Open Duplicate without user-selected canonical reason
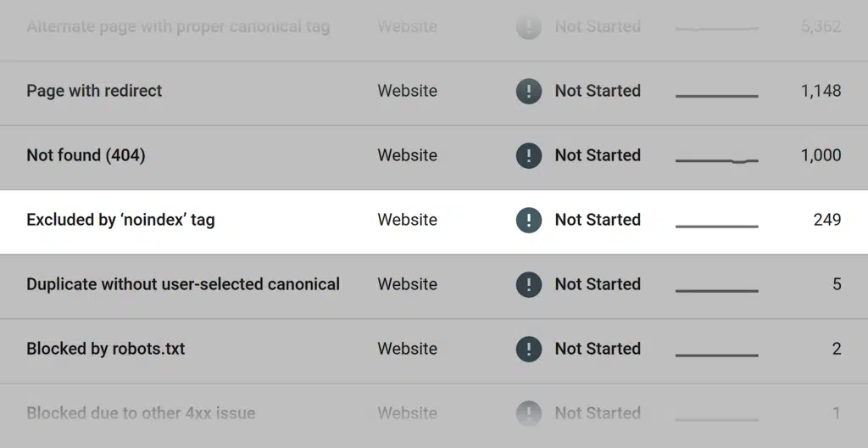The image size is (868, 448). (x=183, y=284)
